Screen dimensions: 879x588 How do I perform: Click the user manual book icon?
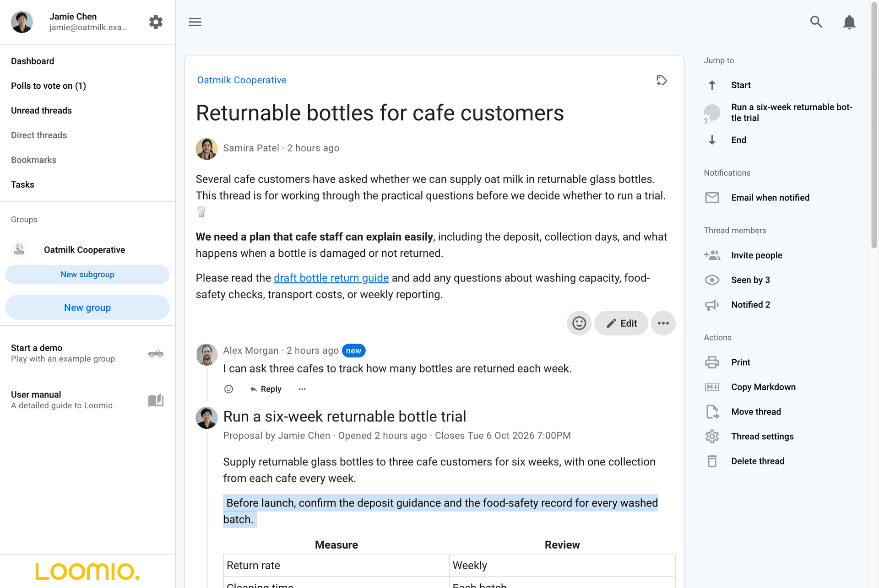[156, 400]
